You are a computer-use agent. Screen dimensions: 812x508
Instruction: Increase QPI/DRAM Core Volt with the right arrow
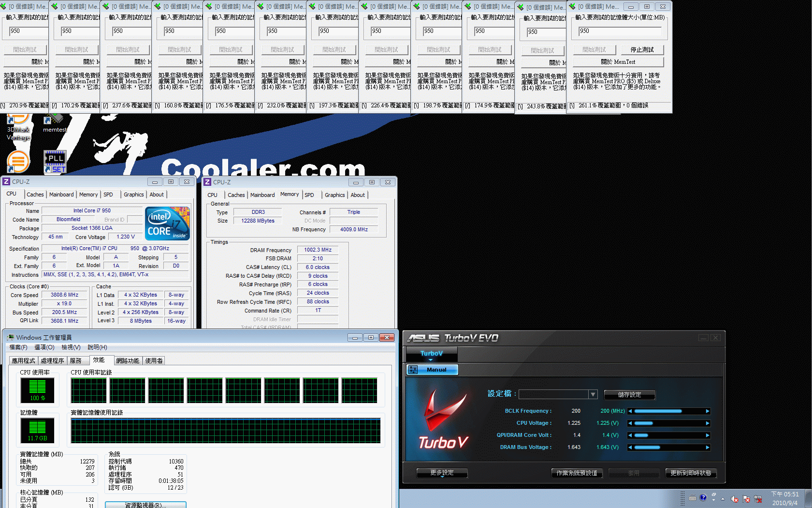708,435
